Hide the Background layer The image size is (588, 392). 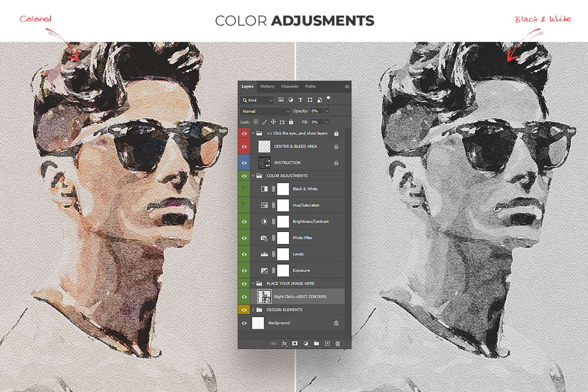pos(244,323)
